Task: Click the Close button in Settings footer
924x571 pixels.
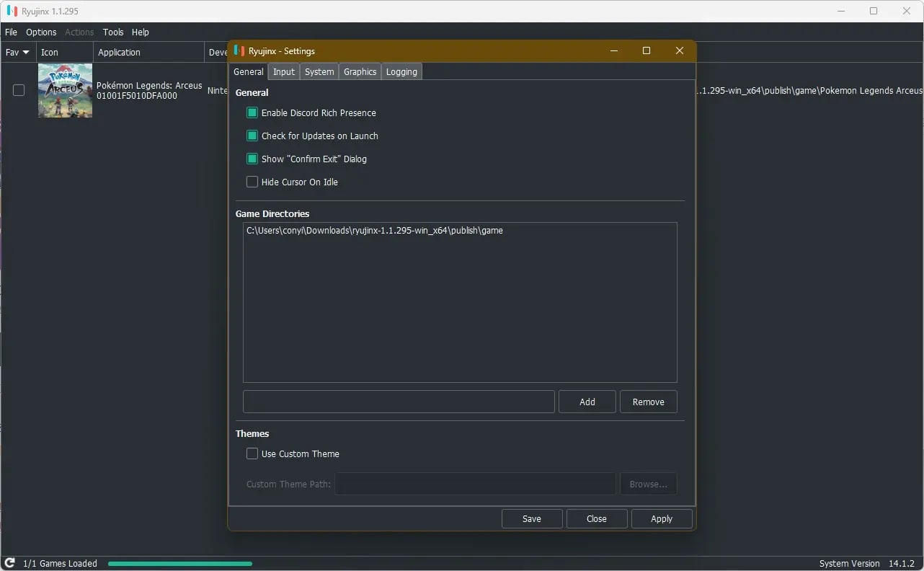Action: tap(597, 518)
